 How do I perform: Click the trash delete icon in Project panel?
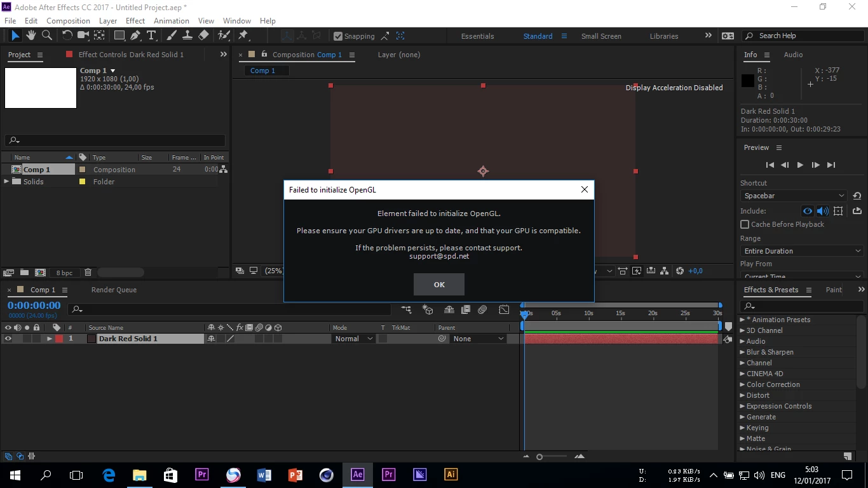pos(88,273)
